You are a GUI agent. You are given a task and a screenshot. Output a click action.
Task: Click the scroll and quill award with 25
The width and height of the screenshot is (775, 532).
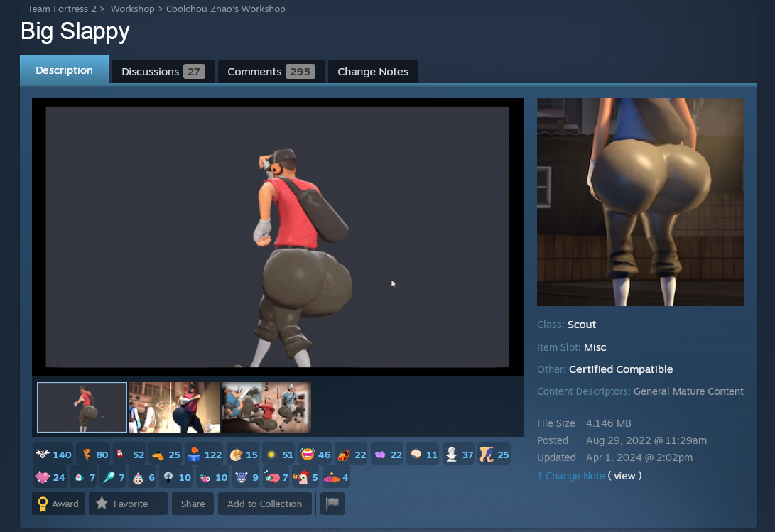click(x=494, y=455)
